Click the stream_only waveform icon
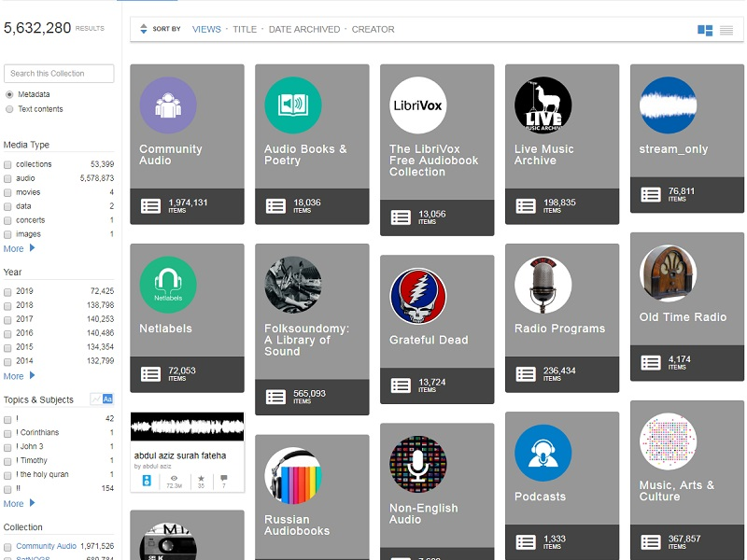Image resolution: width=747 pixels, height=560 pixels. click(x=668, y=105)
